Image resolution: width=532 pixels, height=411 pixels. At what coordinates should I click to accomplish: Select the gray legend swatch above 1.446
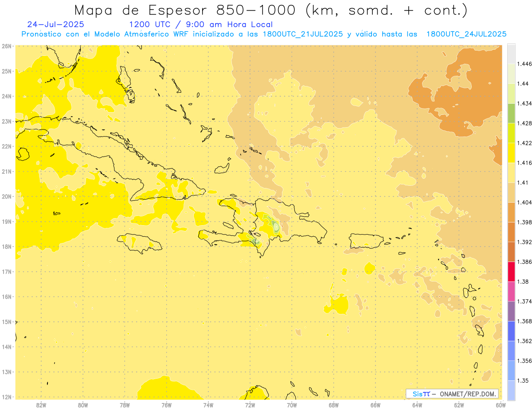511,54
